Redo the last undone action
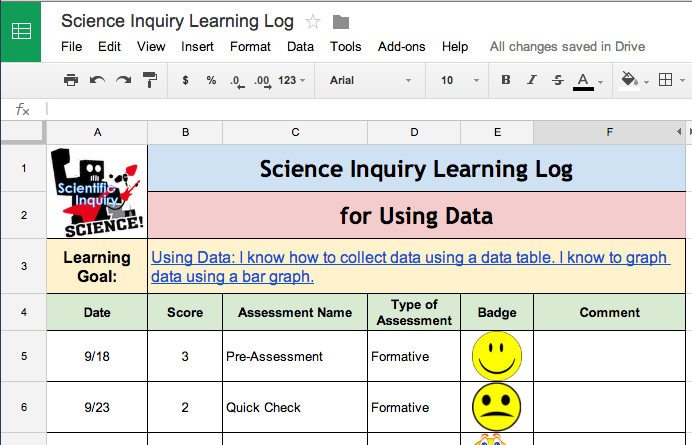This screenshot has width=692, height=445. click(123, 80)
